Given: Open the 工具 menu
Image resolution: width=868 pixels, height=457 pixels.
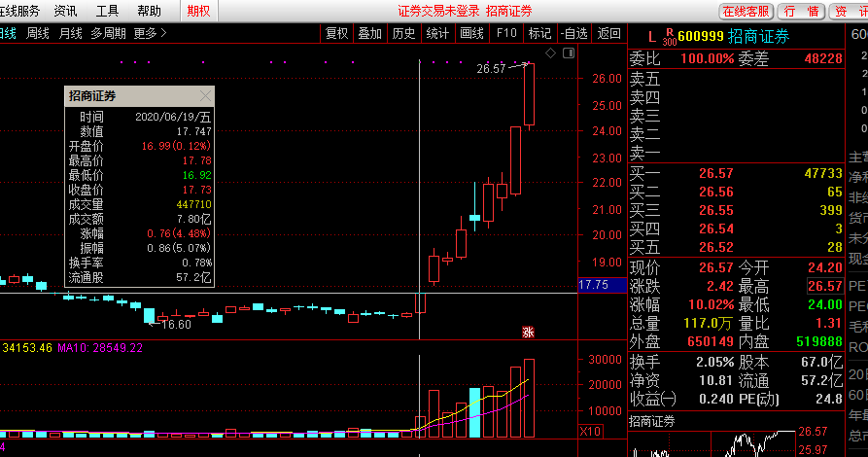Looking at the screenshot, I should coord(108,11).
